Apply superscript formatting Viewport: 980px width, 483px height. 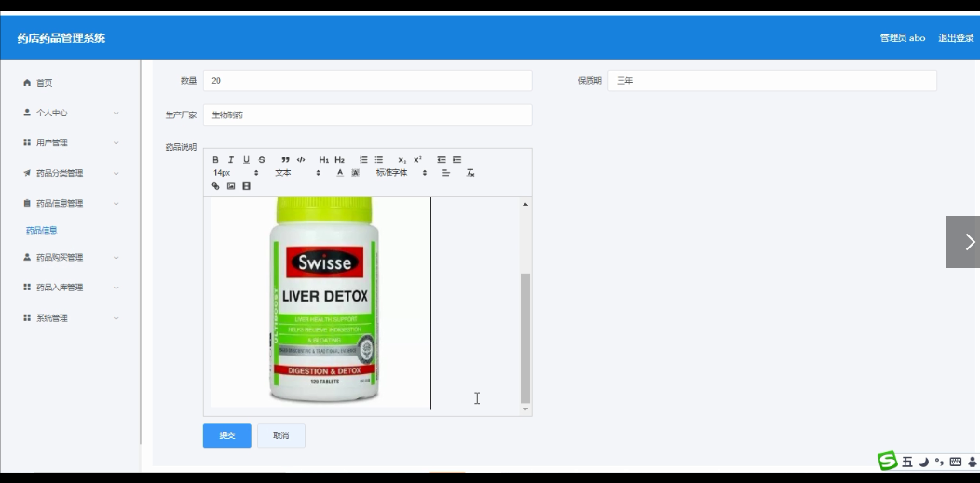[417, 160]
